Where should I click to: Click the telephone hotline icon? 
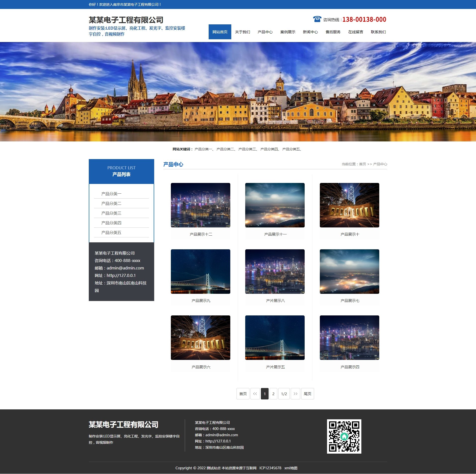coord(317,19)
